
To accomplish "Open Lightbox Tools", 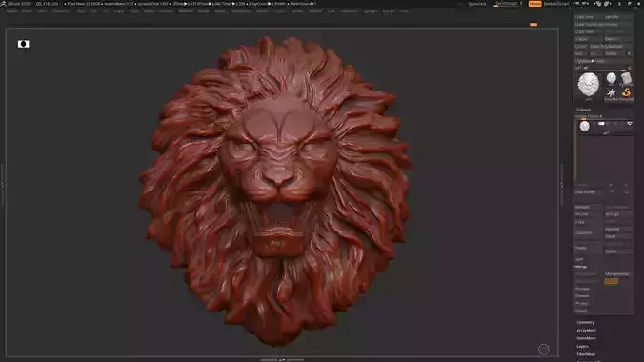I will pyautogui.click(x=603, y=61).
